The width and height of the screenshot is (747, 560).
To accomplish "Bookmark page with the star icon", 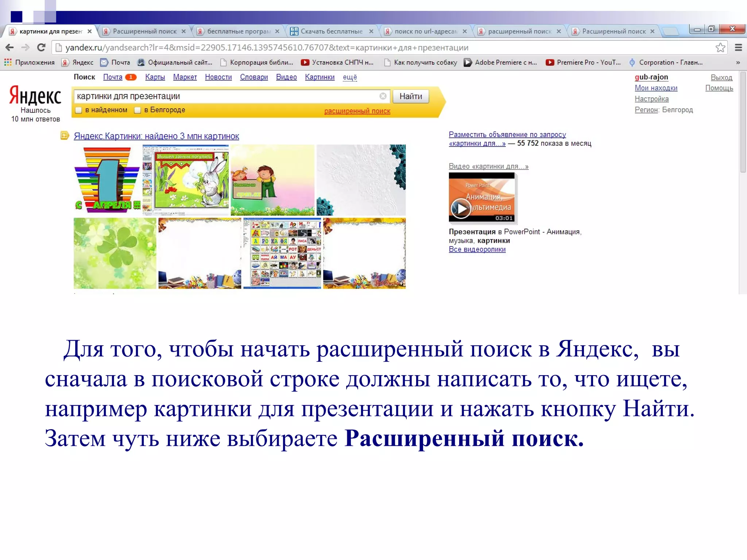I will (720, 47).
